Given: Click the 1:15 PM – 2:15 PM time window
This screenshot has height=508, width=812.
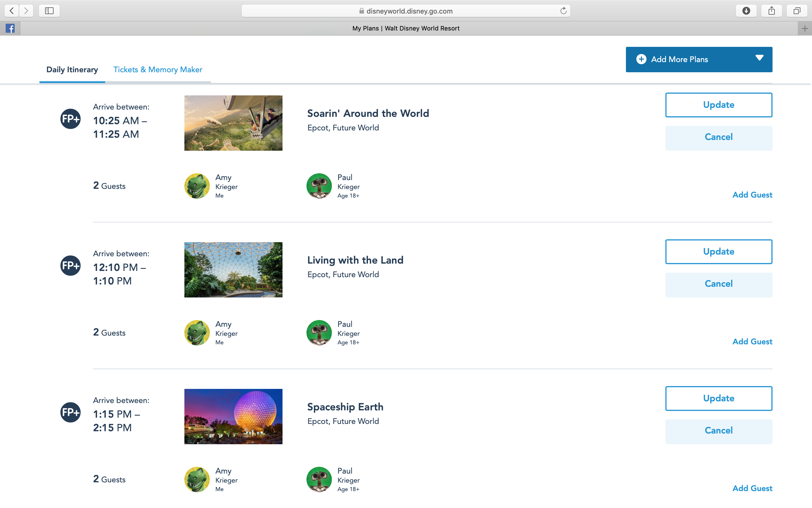Looking at the screenshot, I should (116, 421).
